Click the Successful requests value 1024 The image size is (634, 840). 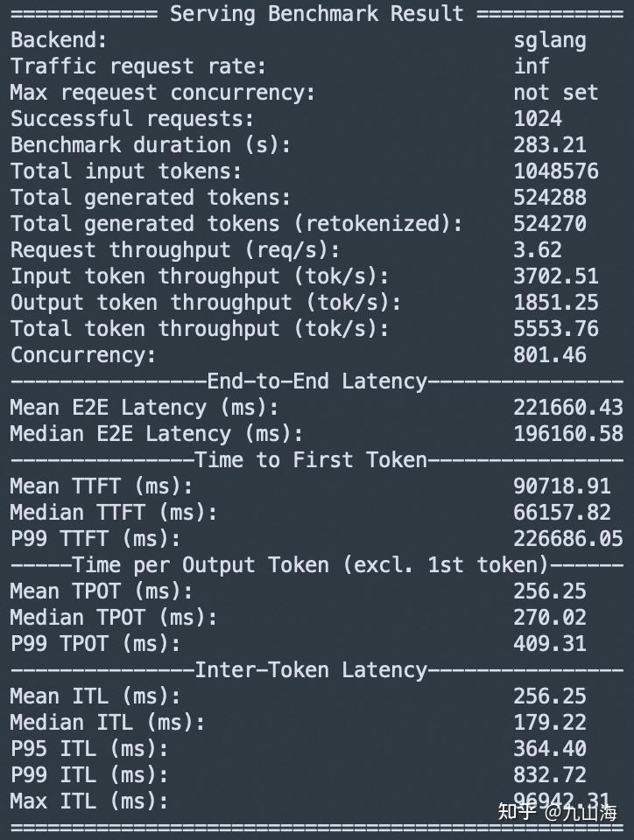point(538,119)
